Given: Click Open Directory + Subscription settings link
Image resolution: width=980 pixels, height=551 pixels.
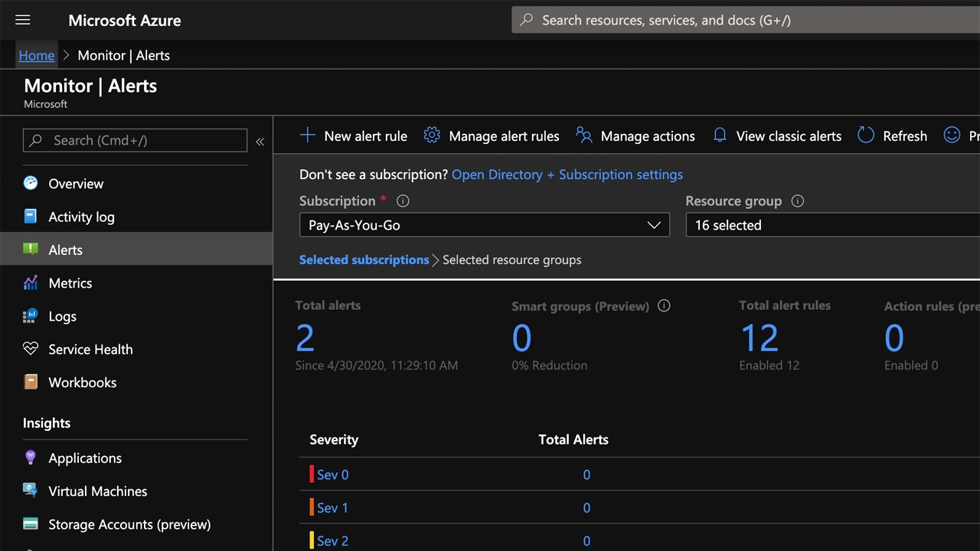Looking at the screenshot, I should (567, 174).
